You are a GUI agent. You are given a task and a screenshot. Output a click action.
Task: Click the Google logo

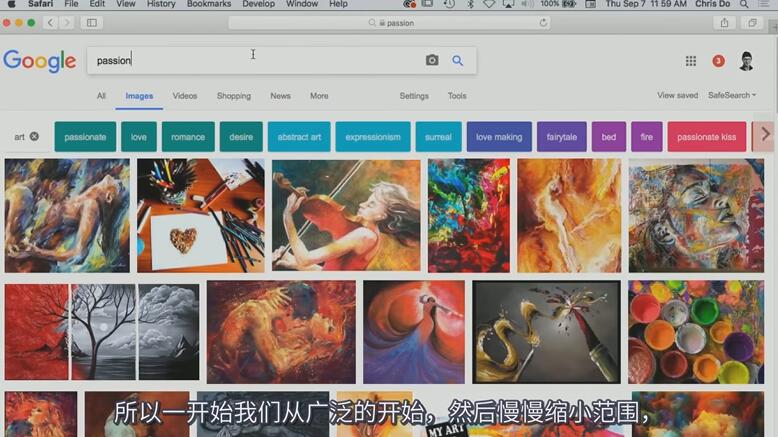(40, 61)
